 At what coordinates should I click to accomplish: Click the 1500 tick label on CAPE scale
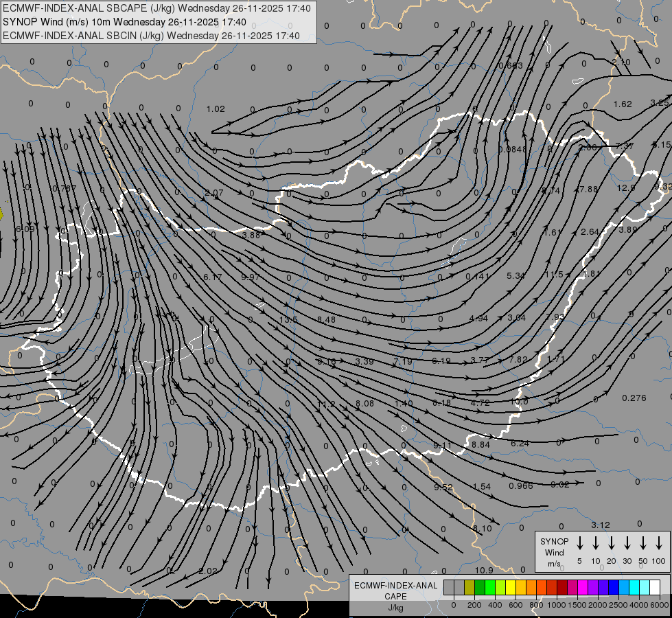tap(577, 605)
